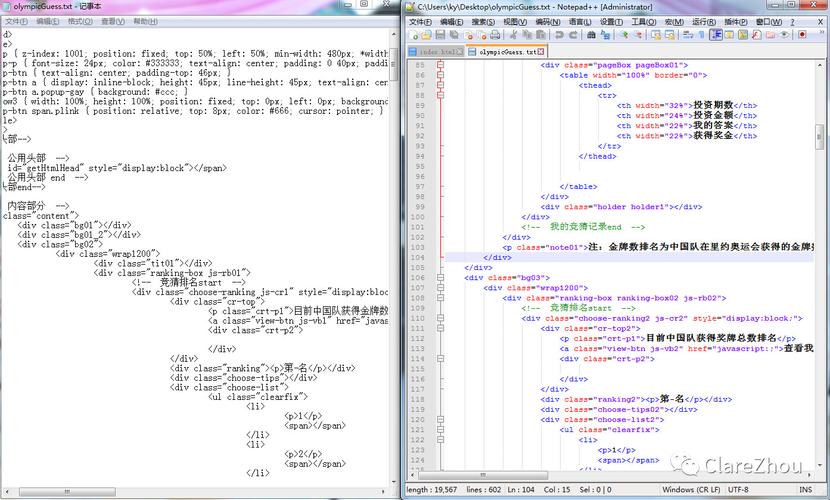This screenshot has height=500, width=830.
Task: Click the horizontal scrollbar thumb in 记事本
Action: (x=67, y=492)
